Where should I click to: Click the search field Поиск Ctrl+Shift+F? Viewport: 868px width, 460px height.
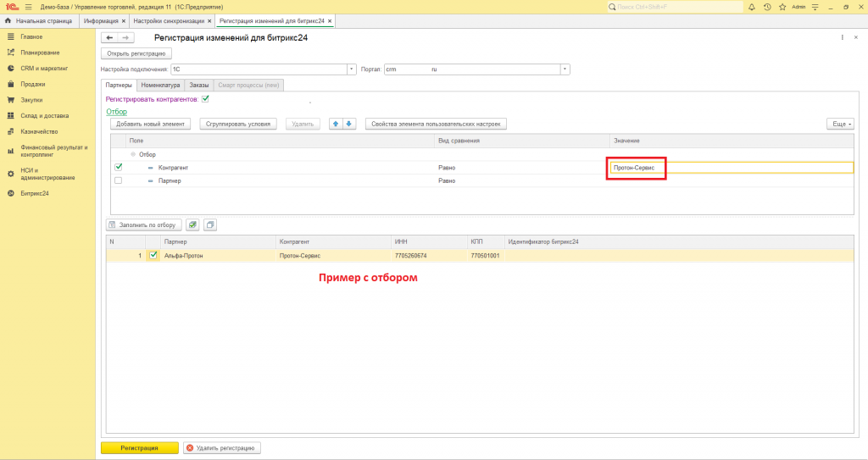675,7
